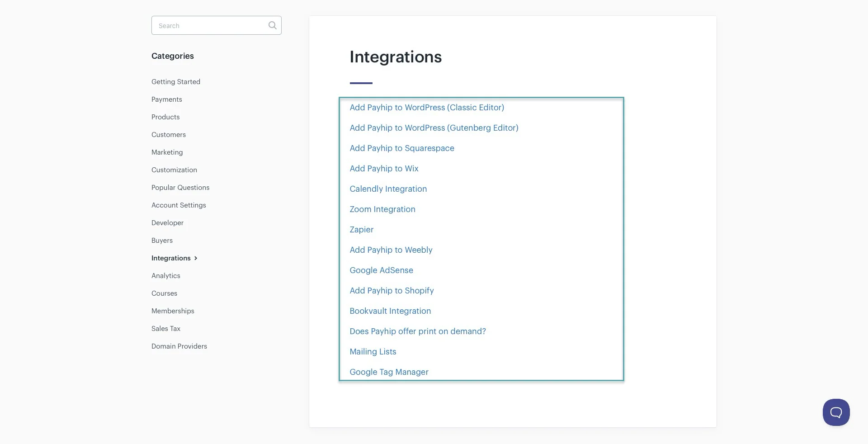Open the Google AdSense article
The height and width of the screenshot is (444, 868).
(381, 270)
